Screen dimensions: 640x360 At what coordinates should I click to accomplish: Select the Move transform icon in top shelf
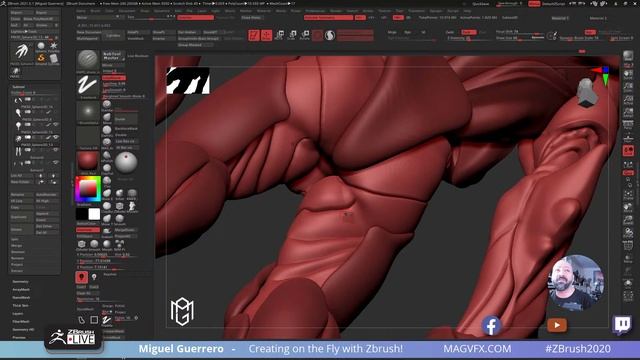[280, 36]
